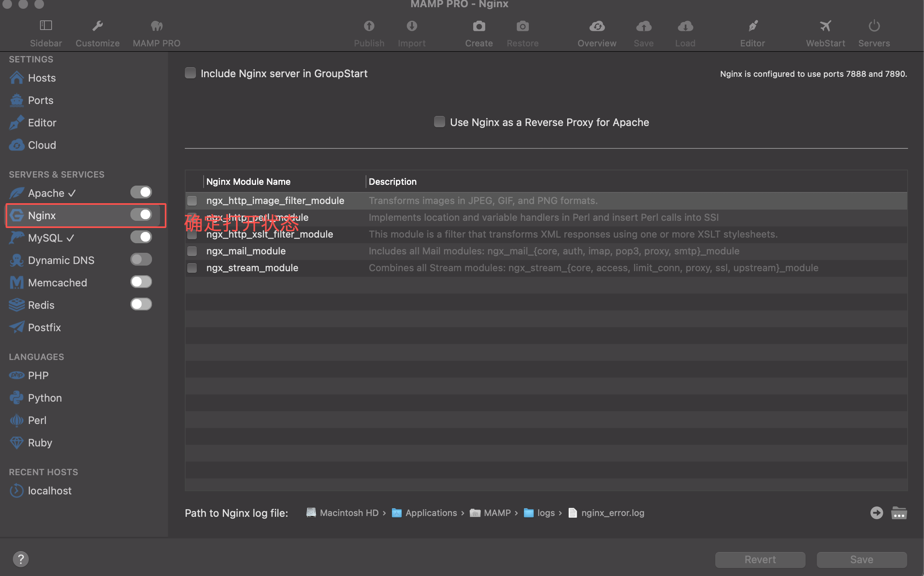
Task: Click the Save button at the bottom right
Action: (x=862, y=560)
